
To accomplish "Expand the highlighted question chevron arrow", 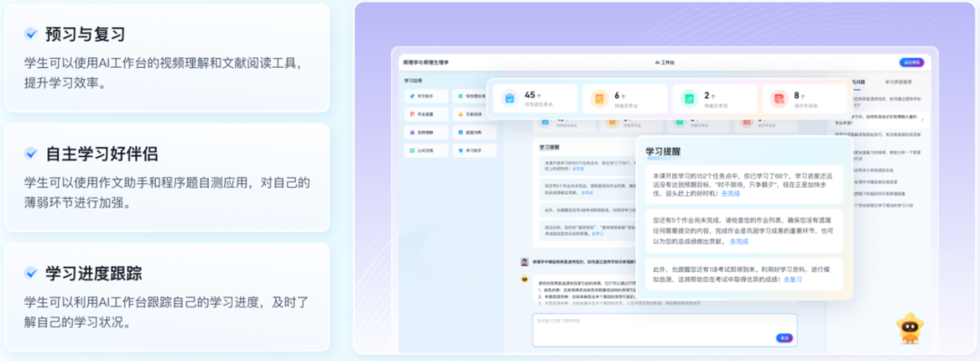I will 923,120.
